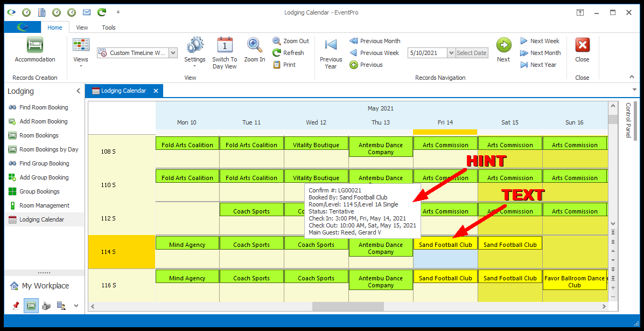The height and width of the screenshot is (331, 644).
Task: Expand the Custom TimeLine view combo box
Action: click(x=173, y=53)
